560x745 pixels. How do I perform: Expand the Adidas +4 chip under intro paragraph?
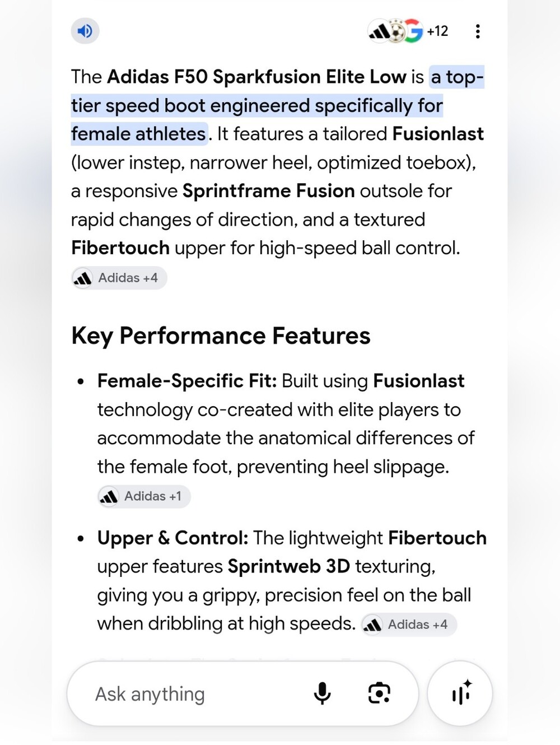point(119,278)
